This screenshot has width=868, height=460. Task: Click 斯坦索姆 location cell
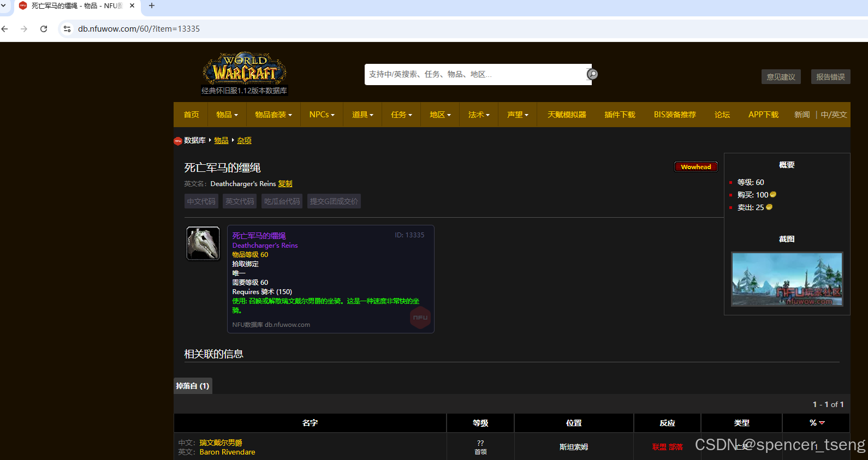(x=574, y=447)
